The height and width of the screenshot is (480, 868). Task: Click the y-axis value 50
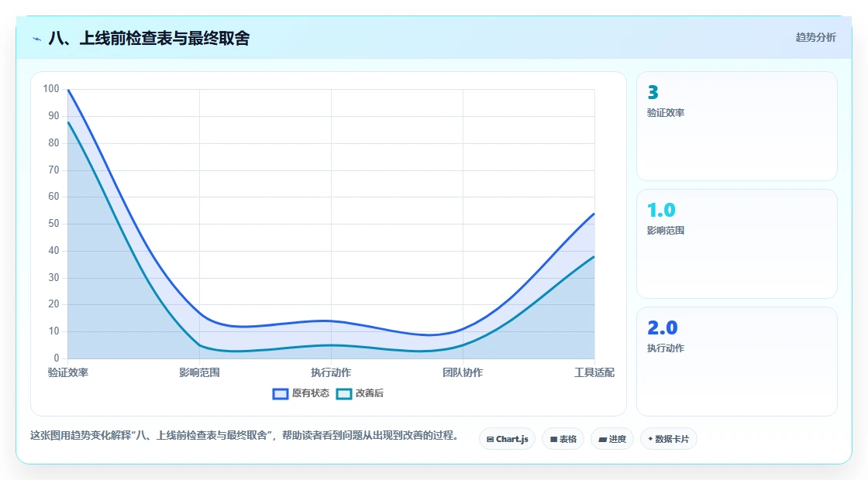pos(53,224)
